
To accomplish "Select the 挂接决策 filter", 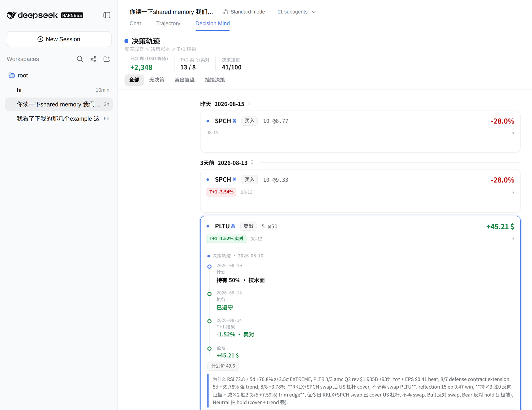I will click(215, 80).
